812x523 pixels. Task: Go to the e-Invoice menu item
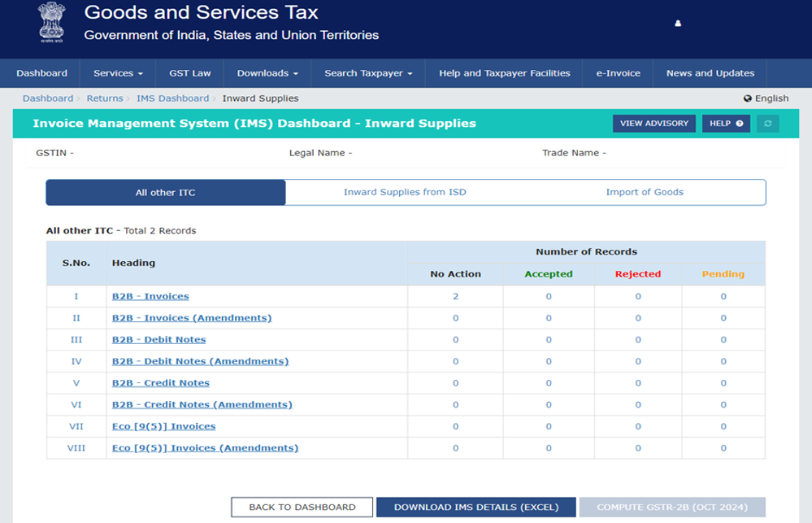(618, 73)
